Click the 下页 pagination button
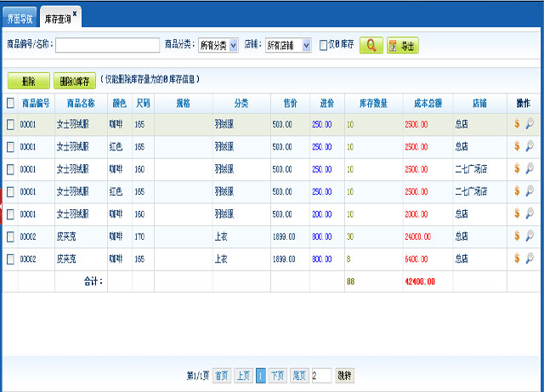 (x=278, y=375)
